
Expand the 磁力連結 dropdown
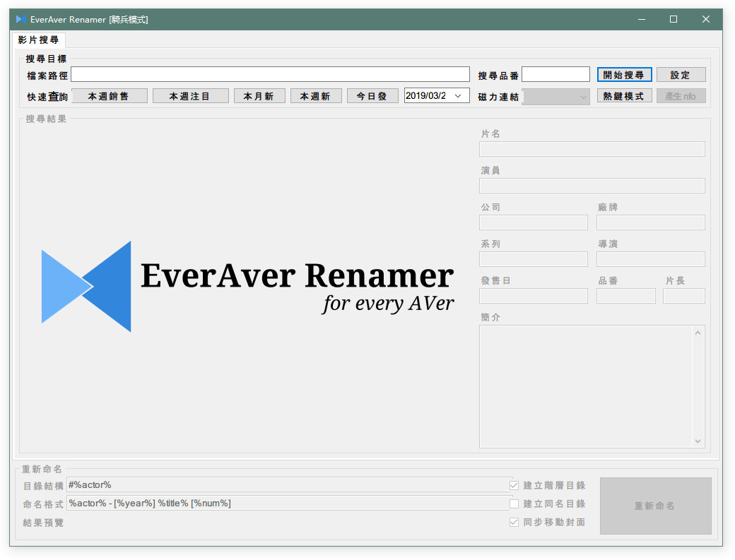[556, 97]
